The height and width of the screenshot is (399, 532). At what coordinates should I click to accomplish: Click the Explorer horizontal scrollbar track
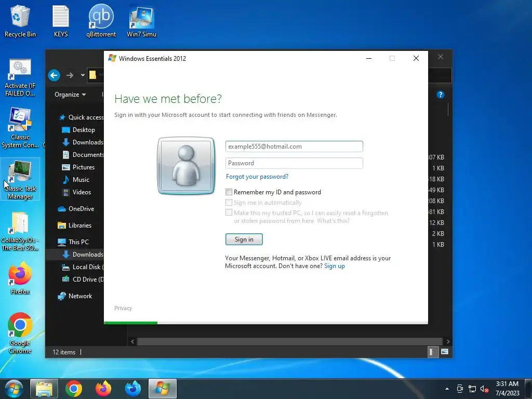coord(290,341)
